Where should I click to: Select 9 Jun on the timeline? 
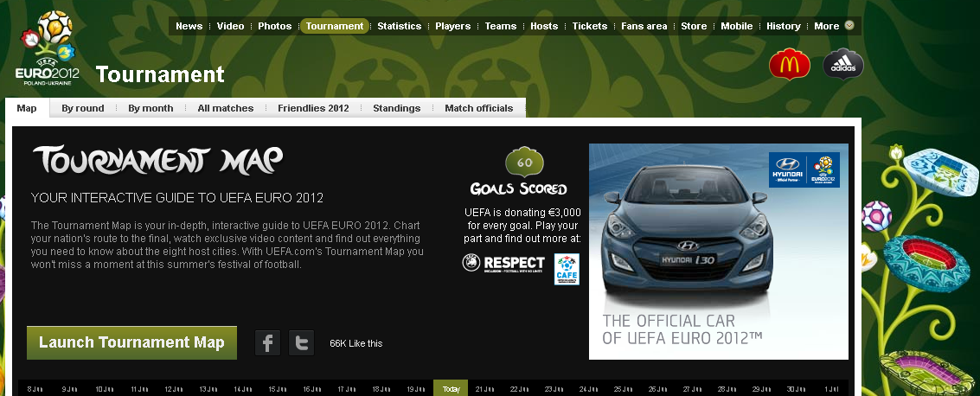69,389
